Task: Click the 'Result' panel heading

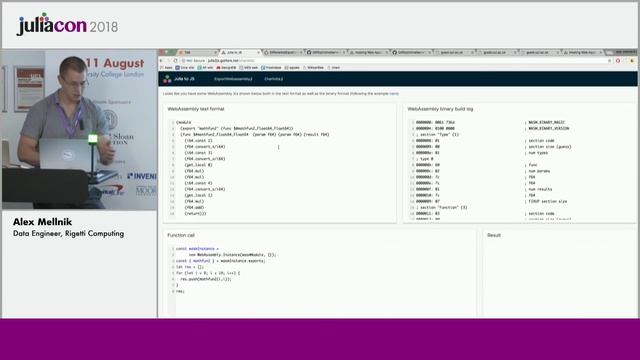Action: [494, 235]
